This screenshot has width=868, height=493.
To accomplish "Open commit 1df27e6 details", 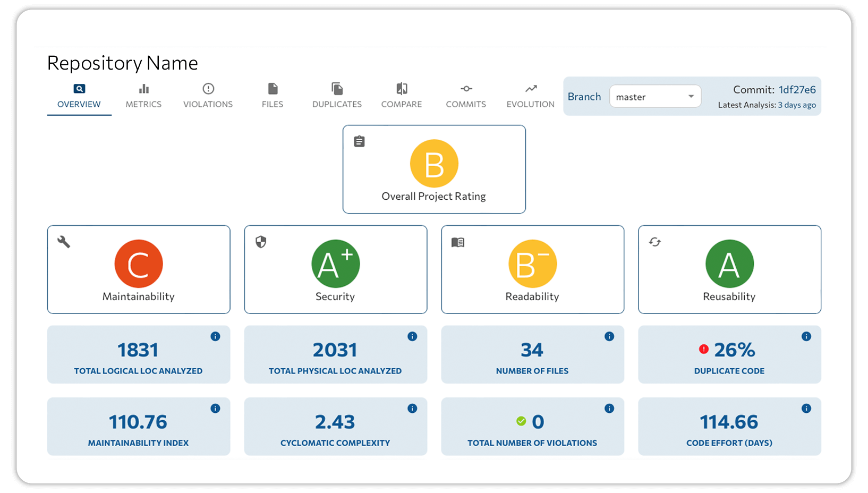I will pyautogui.click(x=796, y=90).
